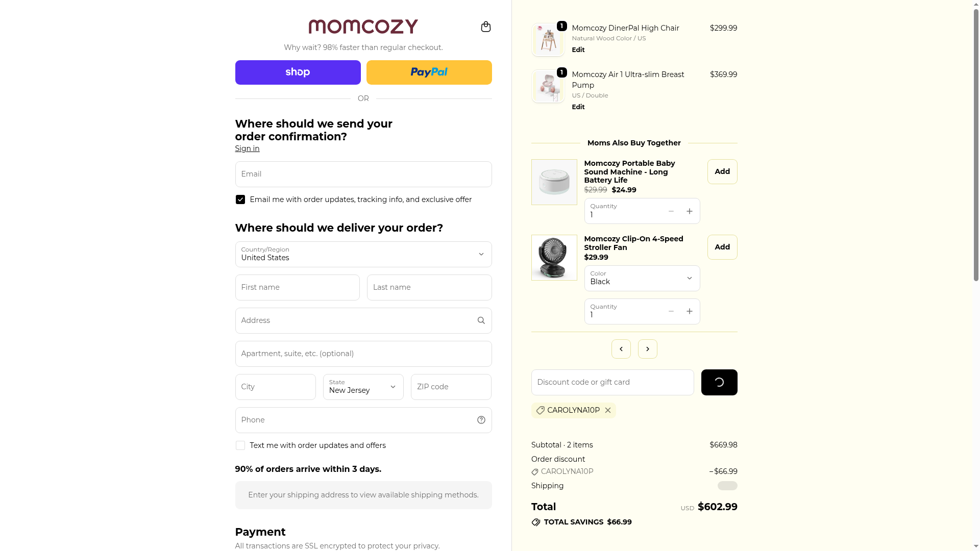Expand the Stroller Fan Color dropdown

click(642, 278)
